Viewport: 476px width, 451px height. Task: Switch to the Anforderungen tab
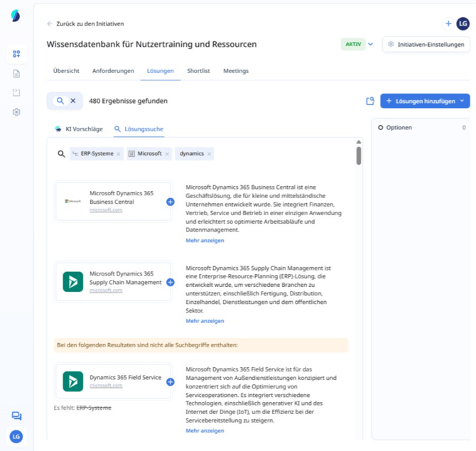(113, 71)
